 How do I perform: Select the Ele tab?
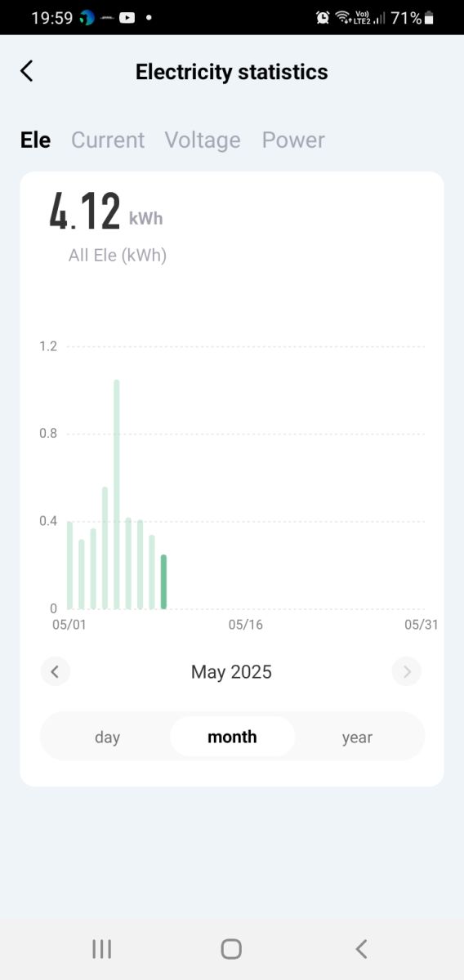[x=35, y=140]
